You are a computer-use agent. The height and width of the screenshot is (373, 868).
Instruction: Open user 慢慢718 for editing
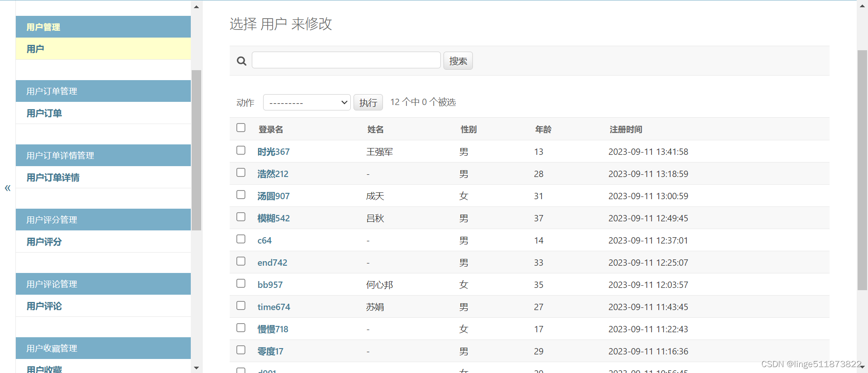pyautogui.click(x=273, y=329)
